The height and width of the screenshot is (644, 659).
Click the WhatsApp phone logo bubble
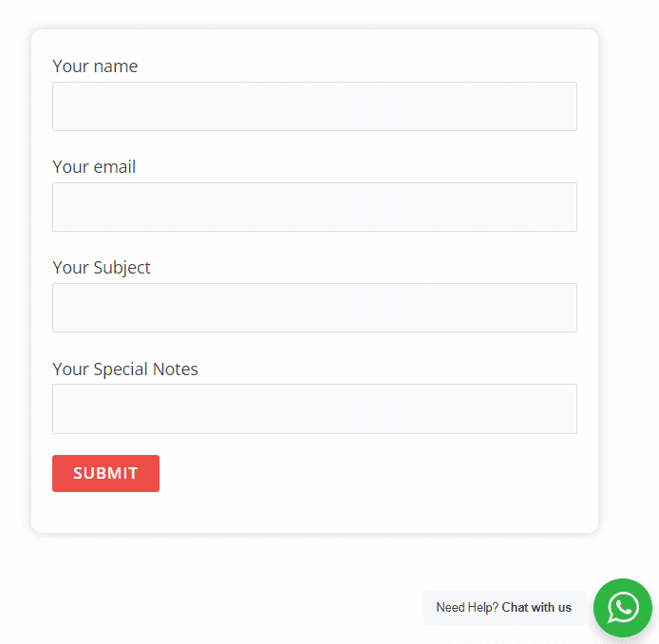(x=623, y=608)
